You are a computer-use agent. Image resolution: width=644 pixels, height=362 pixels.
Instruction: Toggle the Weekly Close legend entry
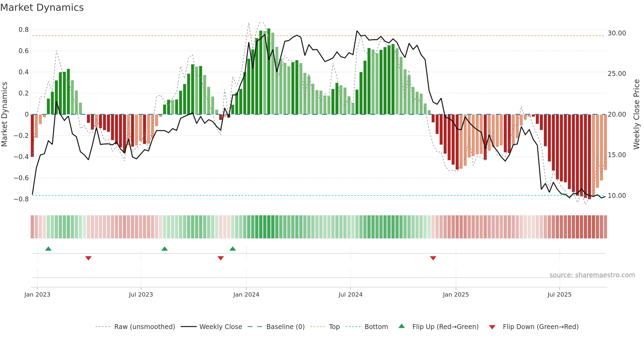211,327
